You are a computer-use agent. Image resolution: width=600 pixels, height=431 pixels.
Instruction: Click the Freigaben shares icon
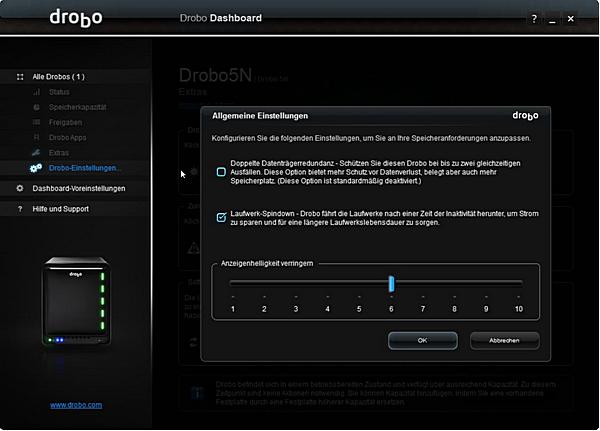pyautogui.click(x=36, y=122)
